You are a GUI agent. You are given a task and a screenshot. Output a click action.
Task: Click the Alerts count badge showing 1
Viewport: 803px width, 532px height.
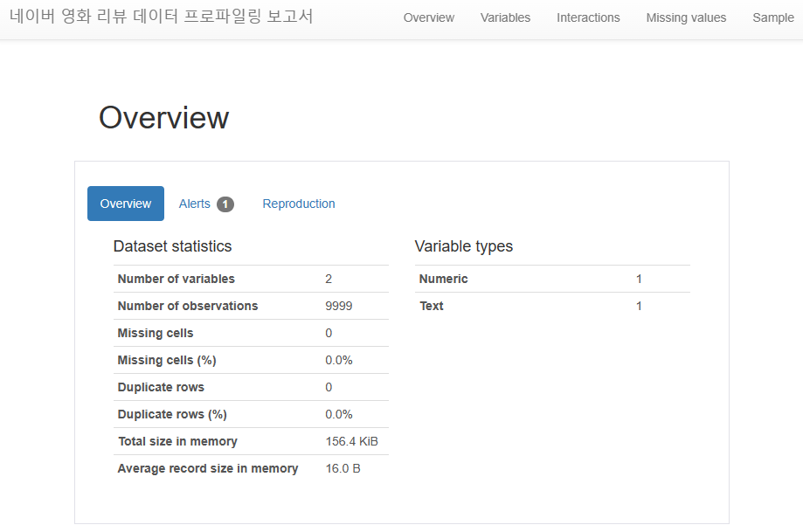[x=225, y=204]
